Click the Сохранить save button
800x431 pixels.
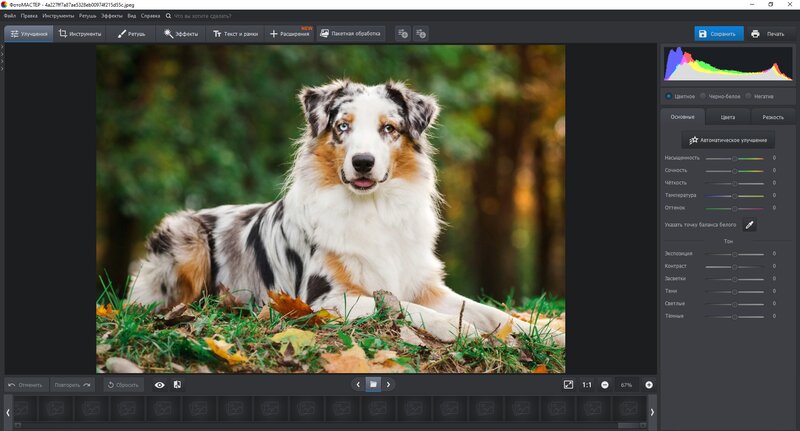tap(719, 34)
